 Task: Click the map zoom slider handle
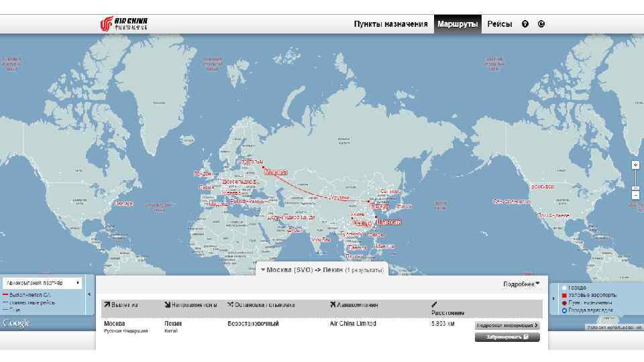(x=635, y=189)
